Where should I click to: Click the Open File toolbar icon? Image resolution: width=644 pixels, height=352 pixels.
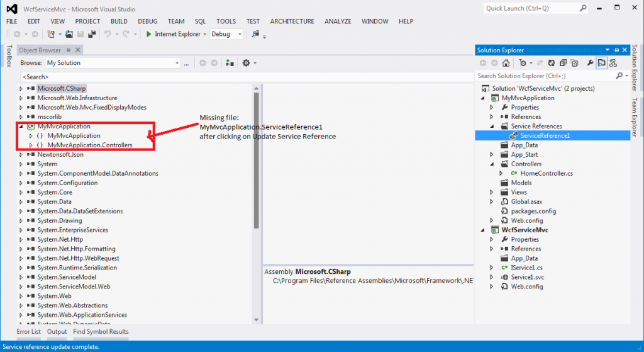tap(69, 34)
